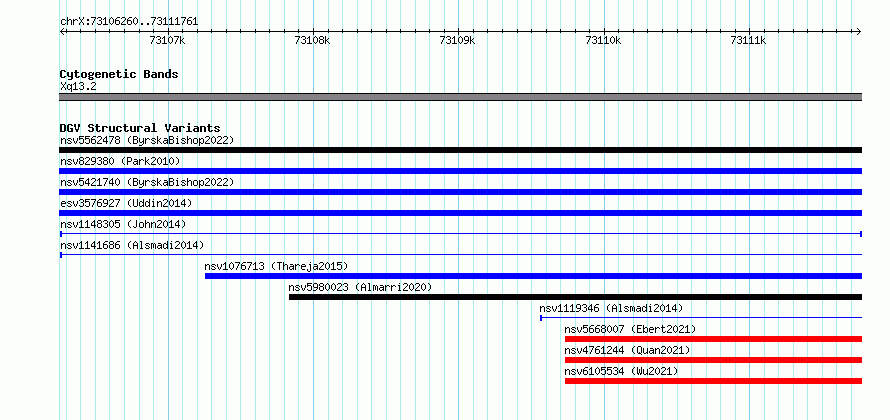890x420 pixels.
Task: Open nsv829380 (Park2010) label
Action: (120, 161)
